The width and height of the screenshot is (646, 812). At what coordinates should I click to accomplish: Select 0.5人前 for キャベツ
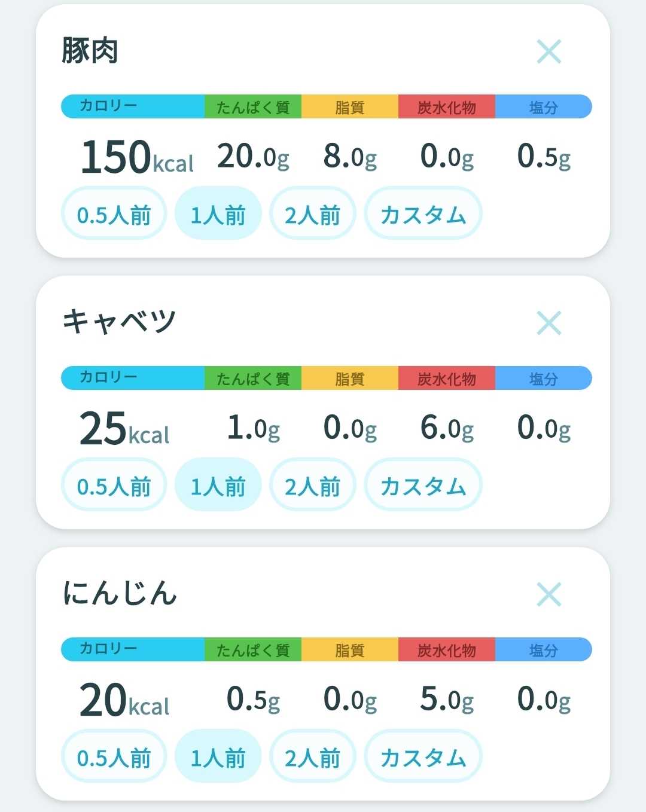coord(114,485)
